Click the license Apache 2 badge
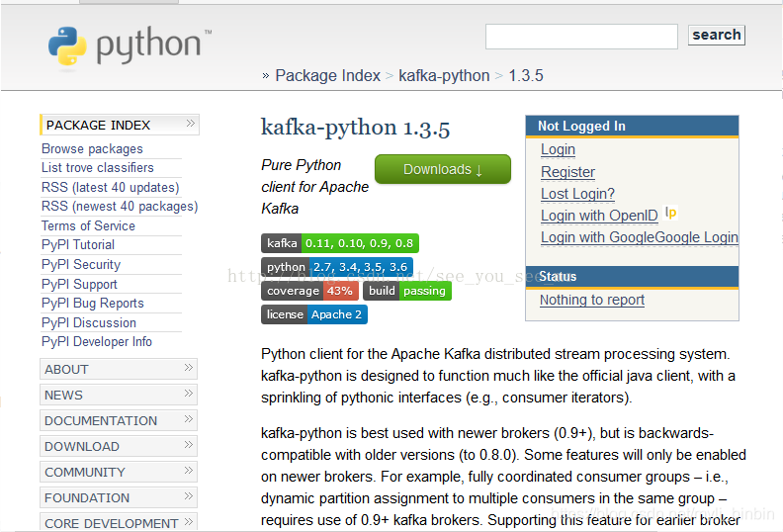This screenshot has width=783, height=532. pos(314,314)
